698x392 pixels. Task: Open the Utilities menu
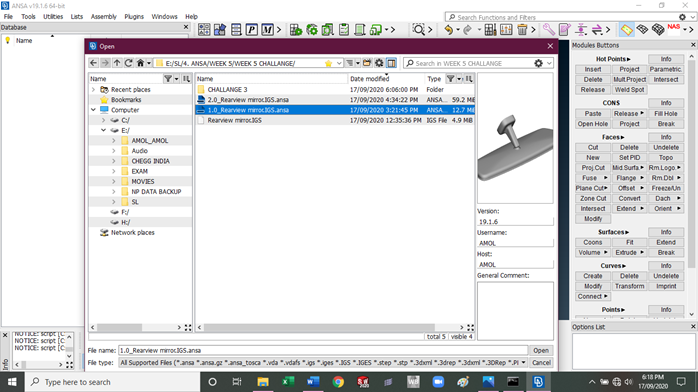coord(53,16)
